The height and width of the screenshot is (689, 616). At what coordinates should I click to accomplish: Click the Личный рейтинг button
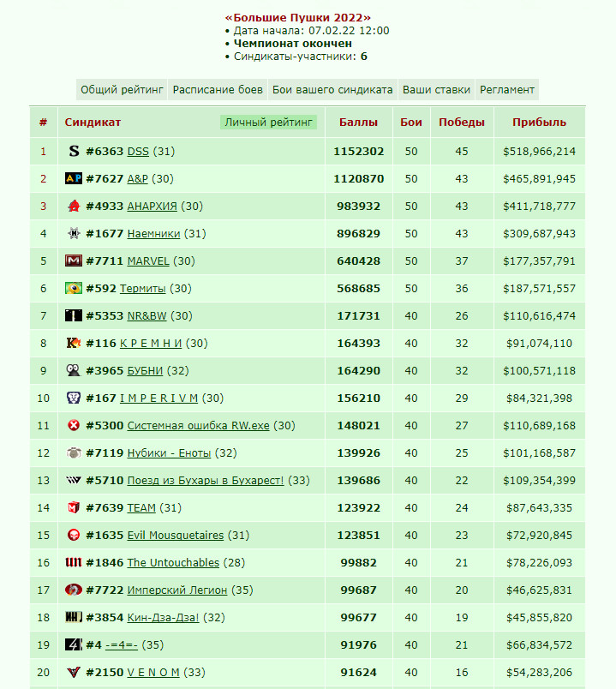coord(268,123)
